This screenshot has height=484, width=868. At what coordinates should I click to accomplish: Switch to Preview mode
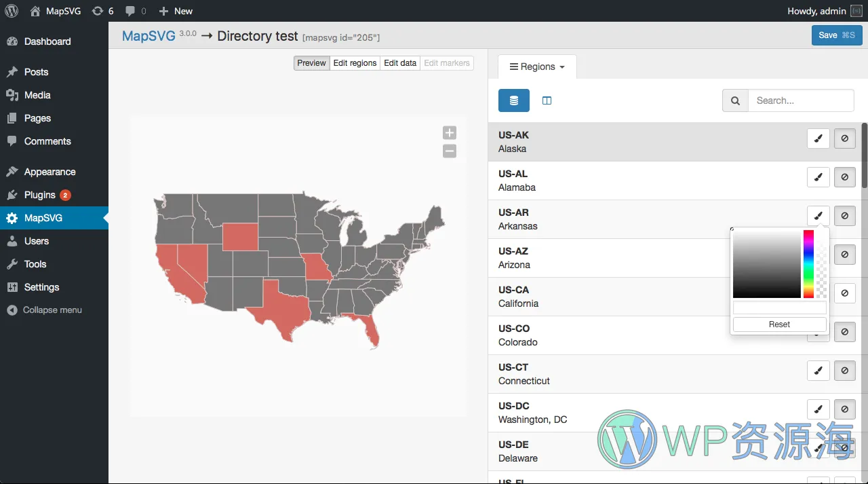tap(312, 63)
